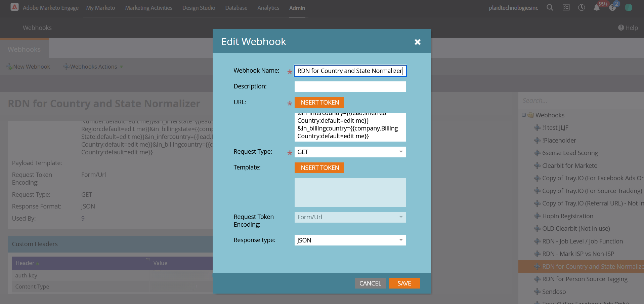This screenshot has width=644, height=304.
Task: Click the news list icon beside search
Action: (566, 7)
